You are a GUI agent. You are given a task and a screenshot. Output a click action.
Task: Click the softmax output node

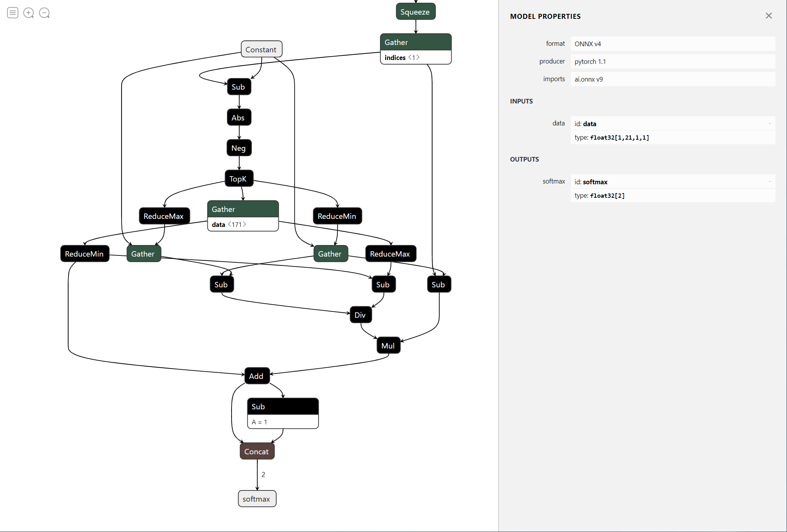click(x=257, y=499)
